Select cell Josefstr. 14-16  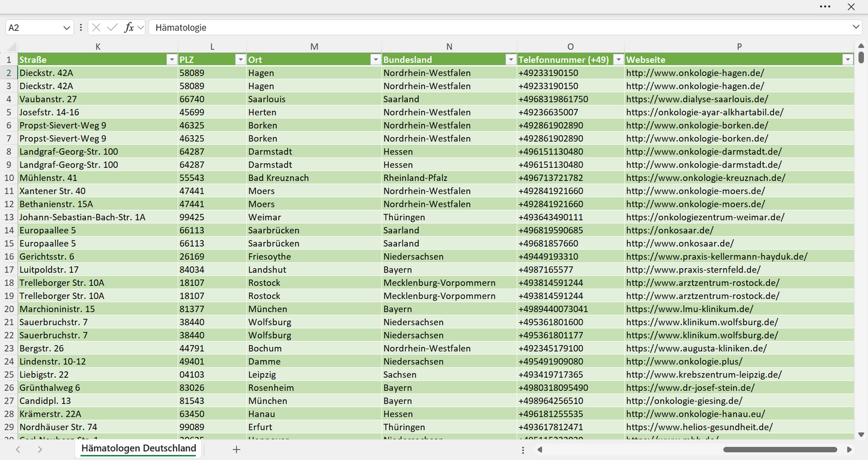pos(98,112)
